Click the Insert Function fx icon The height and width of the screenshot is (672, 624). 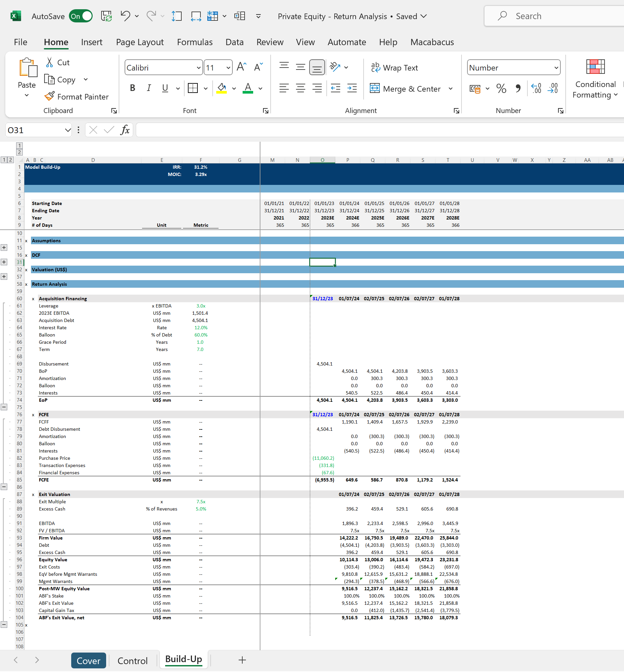[x=125, y=130]
